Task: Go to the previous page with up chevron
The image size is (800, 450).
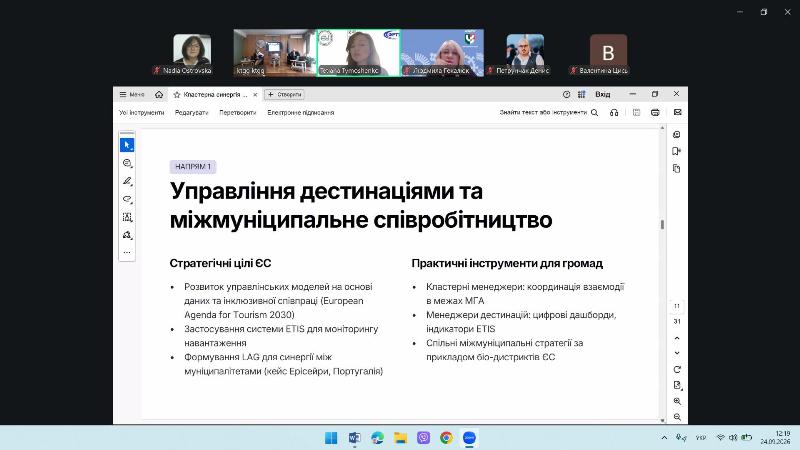Action: coord(677,338)
